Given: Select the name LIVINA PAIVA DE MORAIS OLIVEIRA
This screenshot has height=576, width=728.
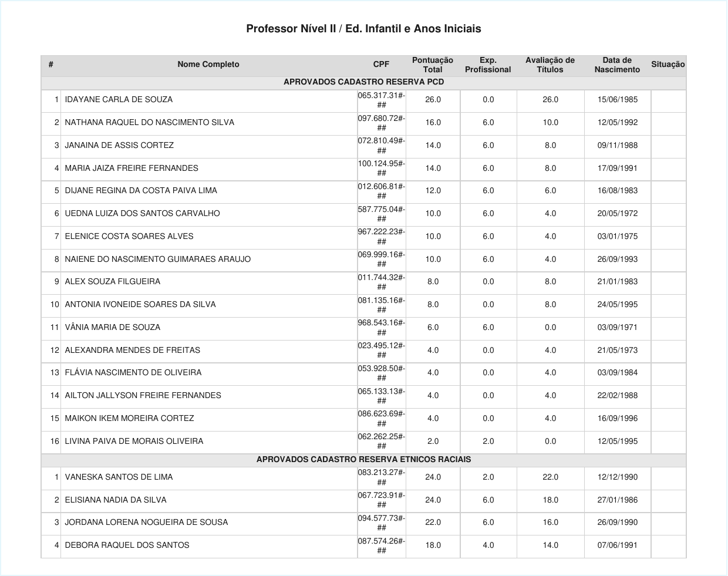Looking at the screenshot, I should pyautogui.click(x=134, y=442).
